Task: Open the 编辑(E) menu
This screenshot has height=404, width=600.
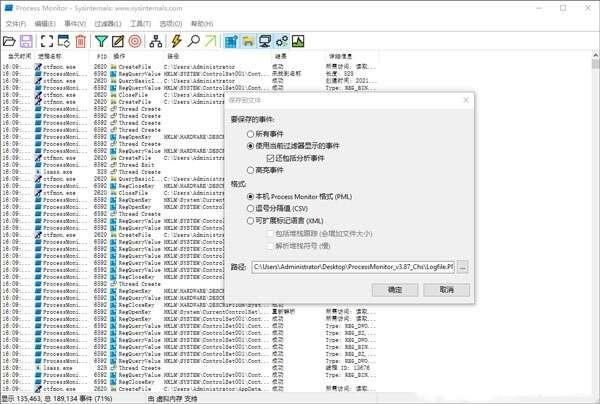Action: coord(45,23)
